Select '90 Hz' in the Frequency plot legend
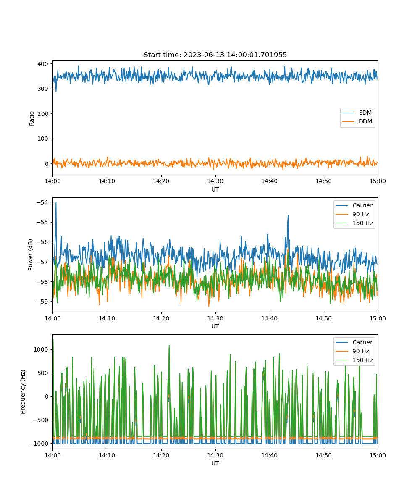The image size is (420, 504). (354, 351)
